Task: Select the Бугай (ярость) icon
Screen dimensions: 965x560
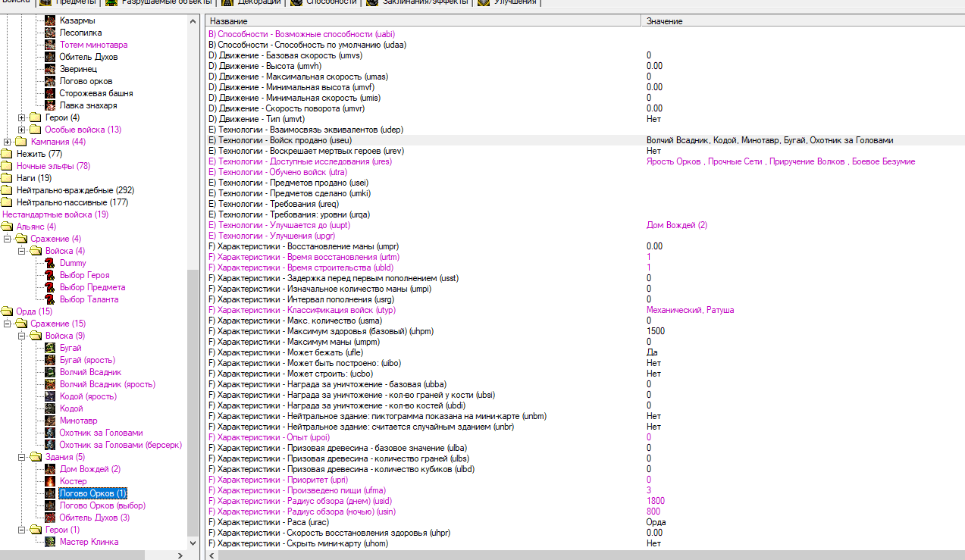Action: (x=50, y=360)
